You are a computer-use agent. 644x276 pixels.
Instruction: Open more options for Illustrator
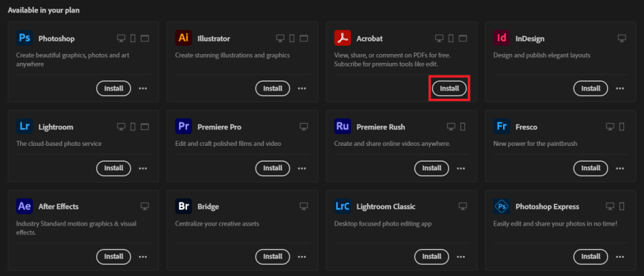[302, 89]
